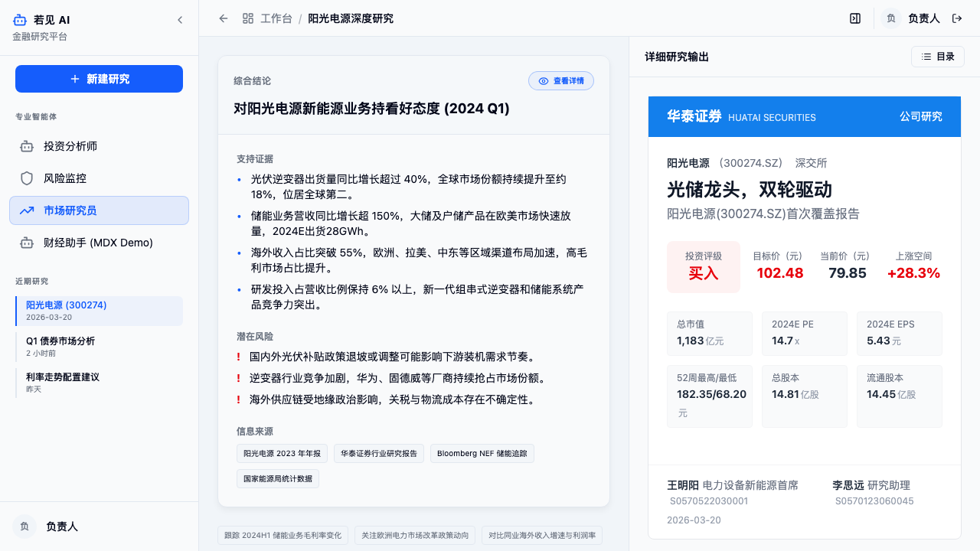Click the target price 102.48
980x551 pixels.
tap(780, 273)
